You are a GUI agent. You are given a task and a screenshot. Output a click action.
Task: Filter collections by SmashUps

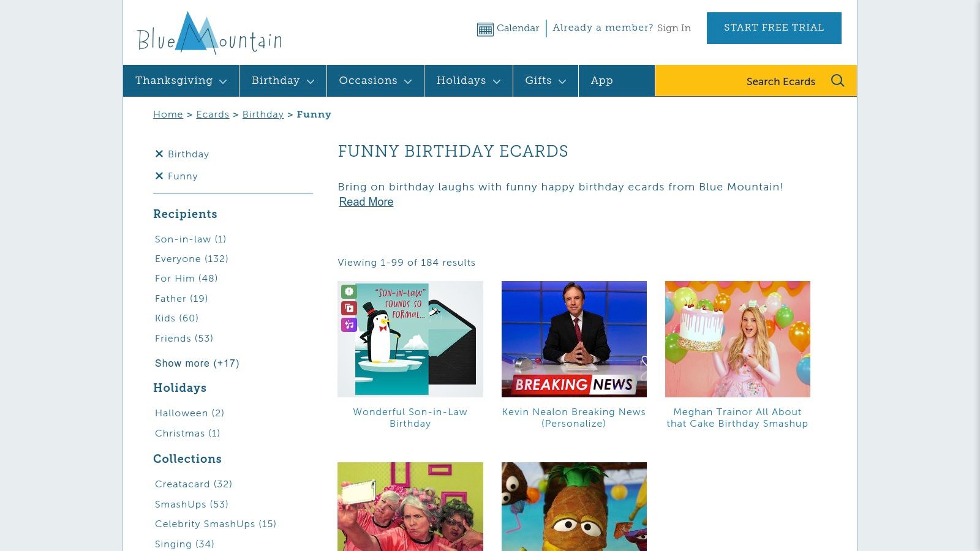click(x=191, y=504)
